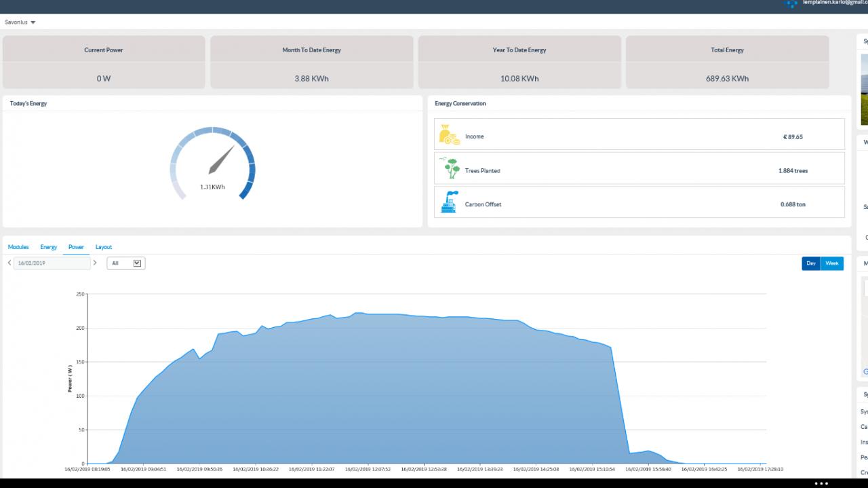
Task: Click the power chart peak near 12:07:52
Action: pyautogui.click(x=358, y=313)
